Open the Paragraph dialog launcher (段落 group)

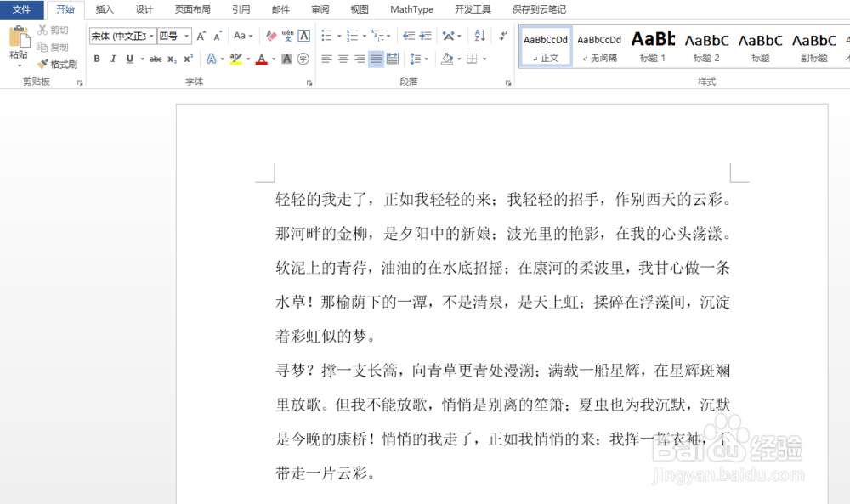[x=508, y=83]
